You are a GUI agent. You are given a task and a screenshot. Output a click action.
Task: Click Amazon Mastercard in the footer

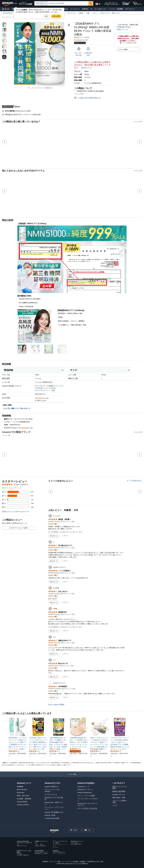coord(84,793)
